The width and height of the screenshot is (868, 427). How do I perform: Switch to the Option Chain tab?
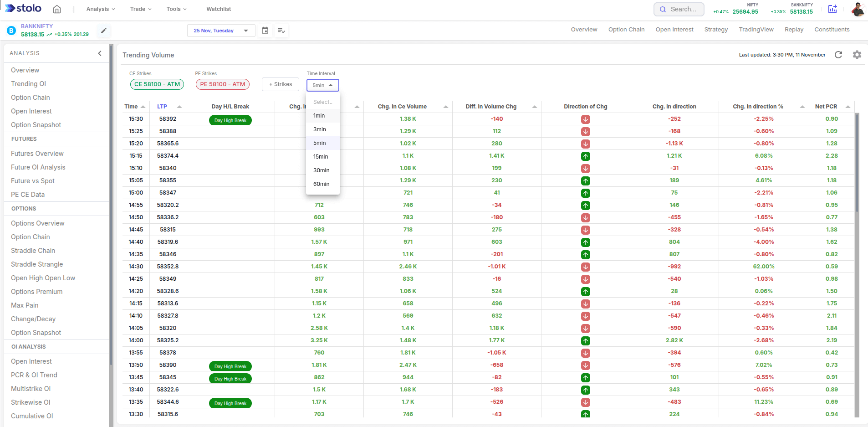(x=626, y=29)
